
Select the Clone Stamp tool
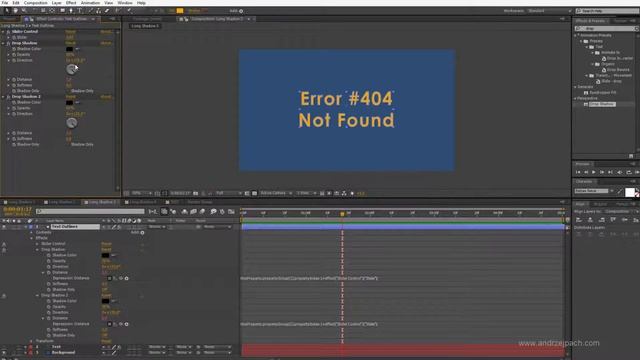[x=98, y=11]
